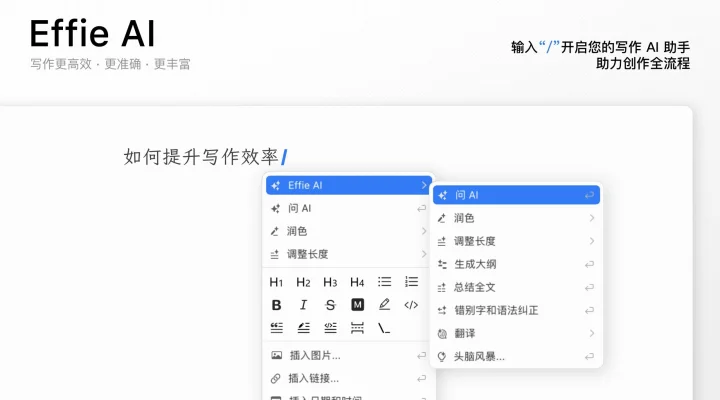Expand the Effie AI submenu chevron
This screenshot has height=400, width=720.
pos(423,185)
